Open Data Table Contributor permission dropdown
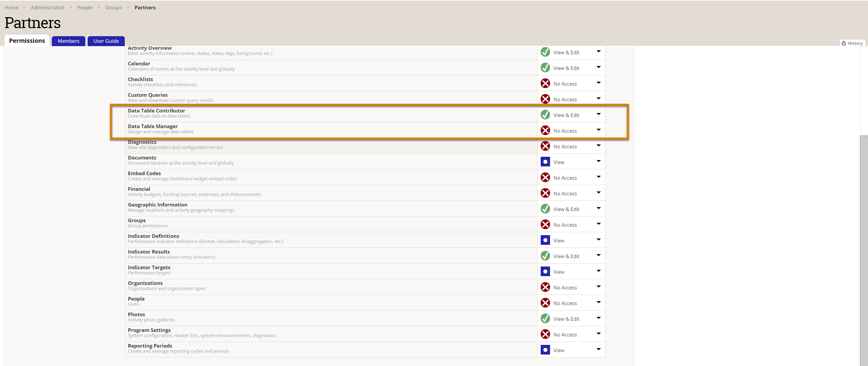This screenshot has width=868, height=366. point(598,114)
